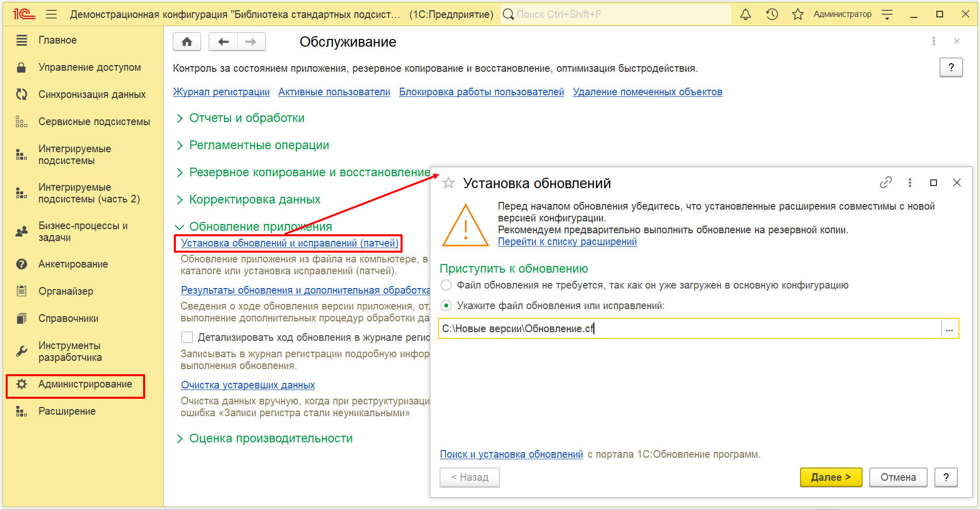Open Установка обновлений и исправлений (патчей) link
Screen dimensions: 980x510
point(290,243)
